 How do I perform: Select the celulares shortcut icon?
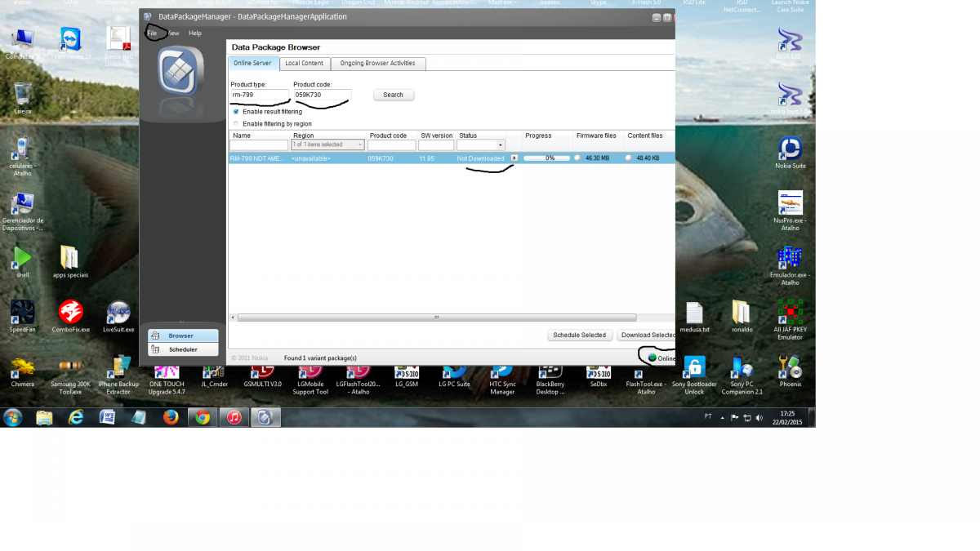pos(23,155)
